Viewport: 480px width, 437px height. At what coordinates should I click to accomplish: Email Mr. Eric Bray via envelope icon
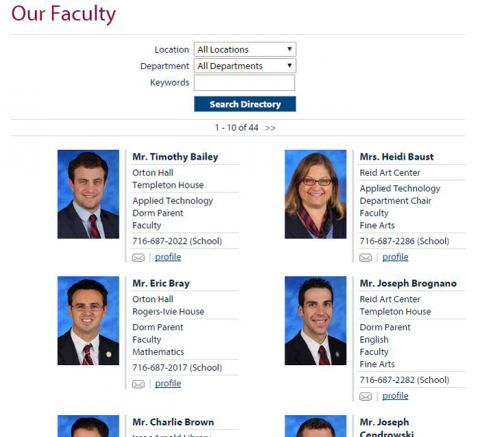click(x=138, y=384)
